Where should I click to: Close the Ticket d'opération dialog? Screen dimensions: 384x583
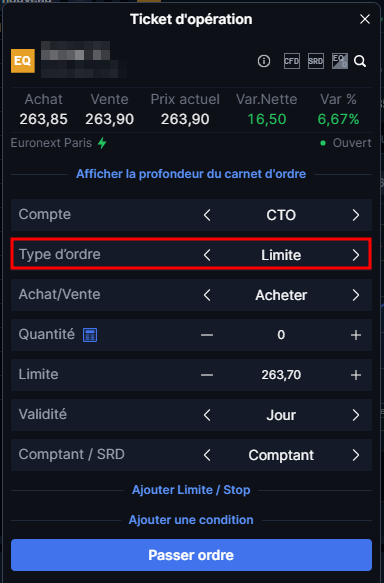365,19
